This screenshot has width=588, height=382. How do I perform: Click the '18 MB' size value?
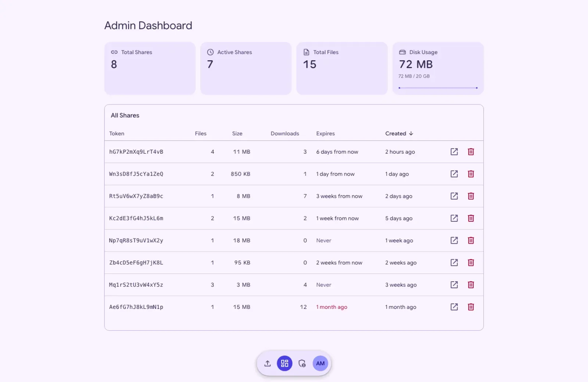[x=242, y=240]
